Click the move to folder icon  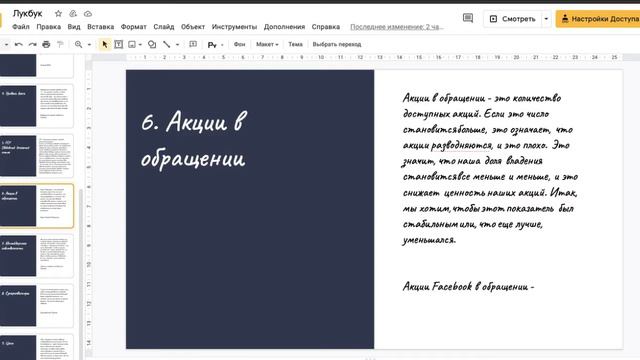pyautogui.click(x=73, y=13)
